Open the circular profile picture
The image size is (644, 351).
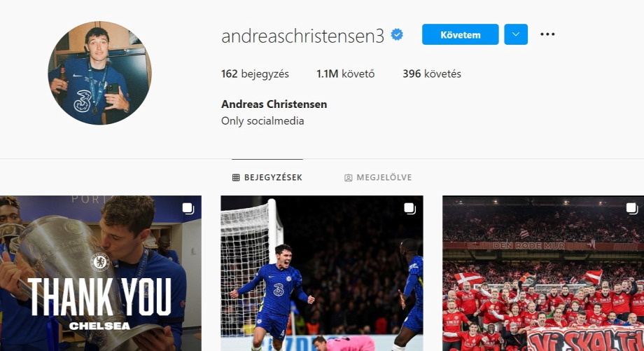pyautogui.click(x=100, y=73)
